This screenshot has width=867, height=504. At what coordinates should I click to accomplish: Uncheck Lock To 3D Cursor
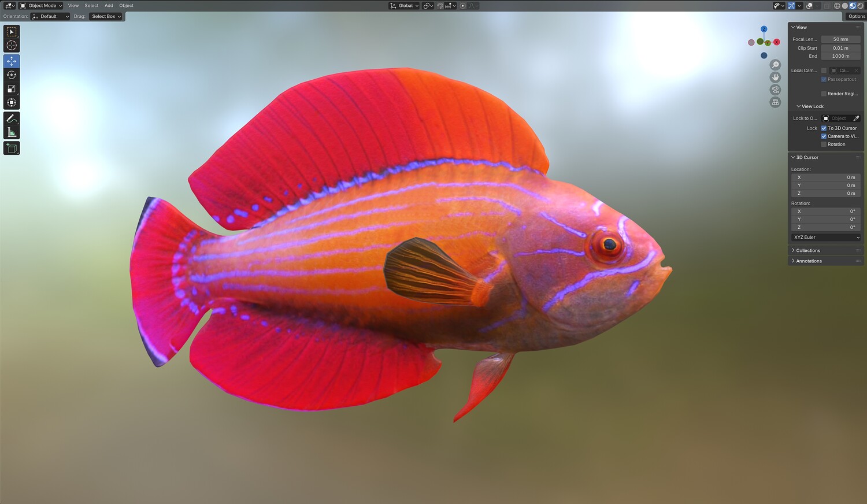click(824, 128)
